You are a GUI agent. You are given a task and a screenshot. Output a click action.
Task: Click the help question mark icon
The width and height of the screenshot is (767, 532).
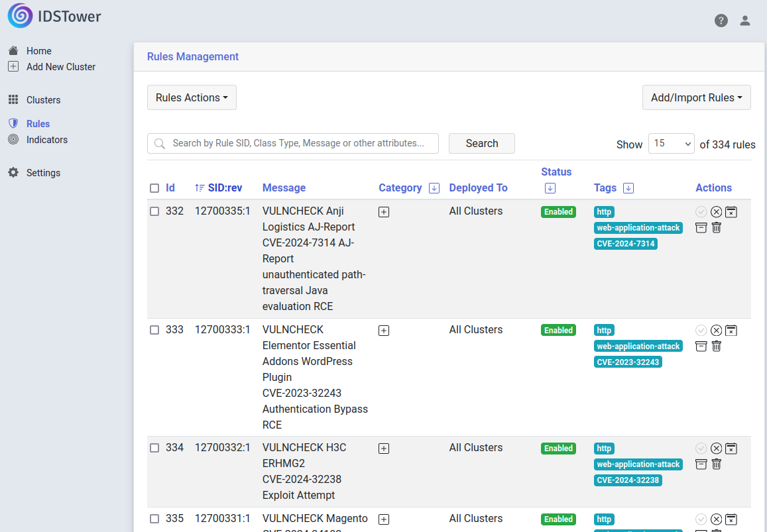click(x=721, y=21)
